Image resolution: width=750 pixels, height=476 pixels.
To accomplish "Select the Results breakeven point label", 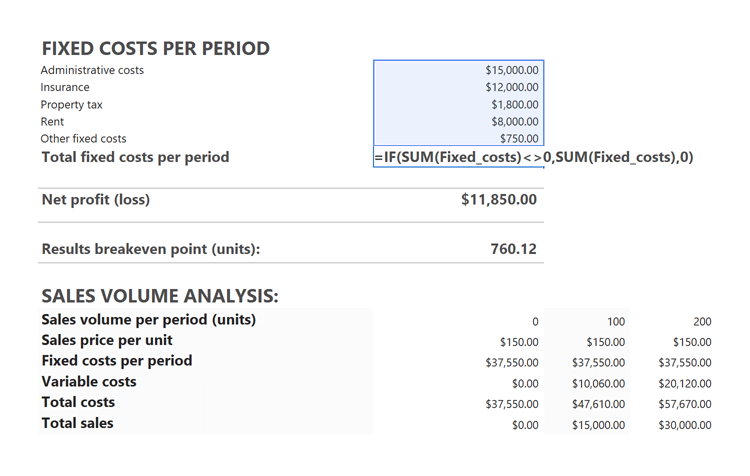I will (x=150, y=249).
